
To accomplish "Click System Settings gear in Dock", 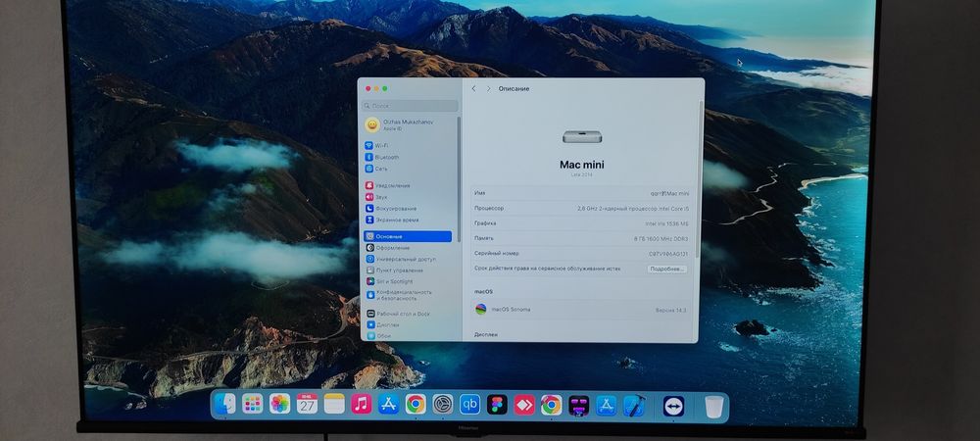I will 443,404.
